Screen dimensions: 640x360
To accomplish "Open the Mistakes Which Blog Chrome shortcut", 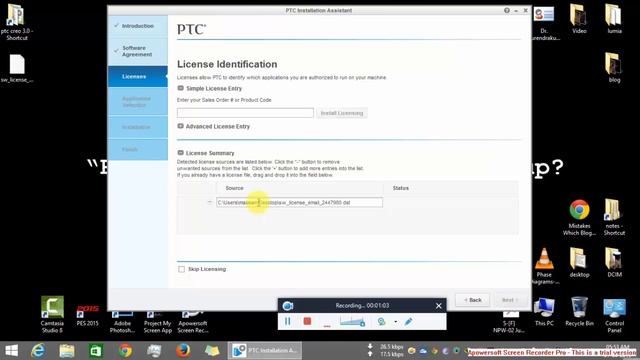I will pos(579,218).
